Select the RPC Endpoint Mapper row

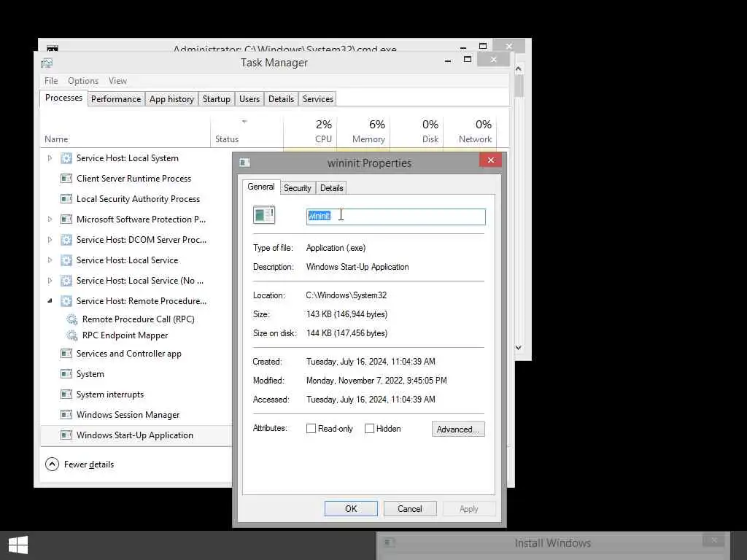pos(136,335)
